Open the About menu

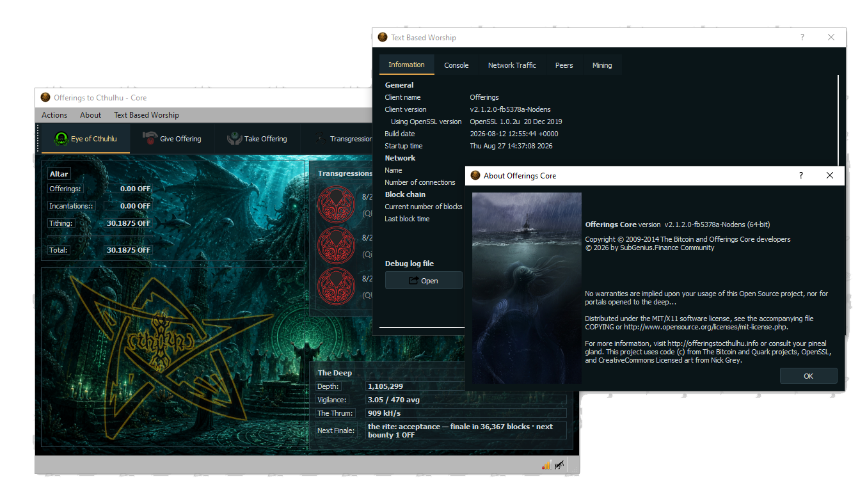(90, 115)
